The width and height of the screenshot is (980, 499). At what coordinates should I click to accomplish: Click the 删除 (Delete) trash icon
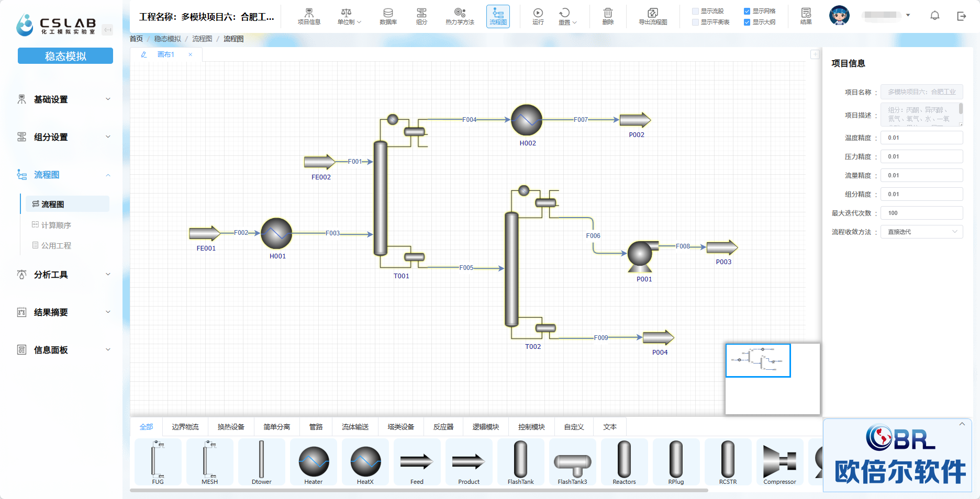pos(607,16)
